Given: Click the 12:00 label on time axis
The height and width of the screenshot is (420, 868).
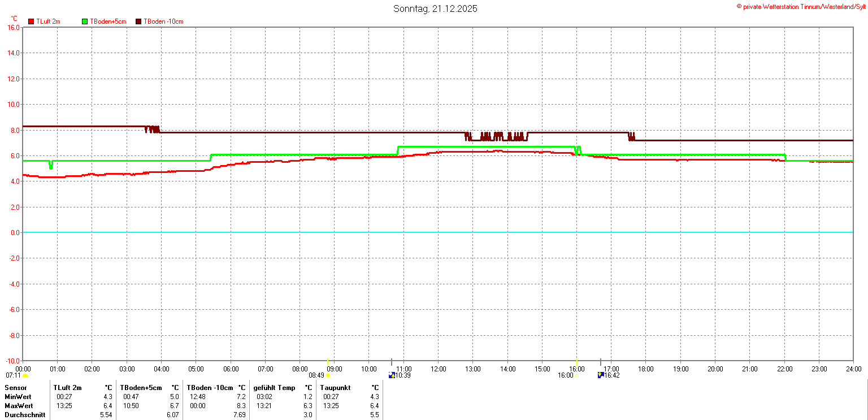Looking at the screenshot, I should [x=438, y=369].
